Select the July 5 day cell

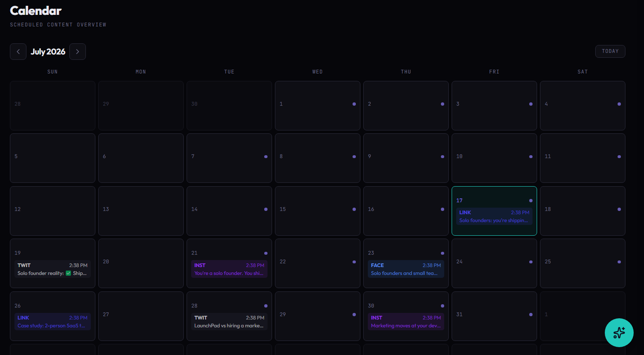[52, 158]
